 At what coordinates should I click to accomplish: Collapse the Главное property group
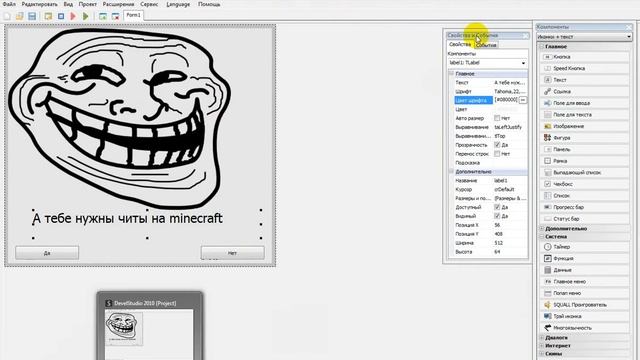451,74
